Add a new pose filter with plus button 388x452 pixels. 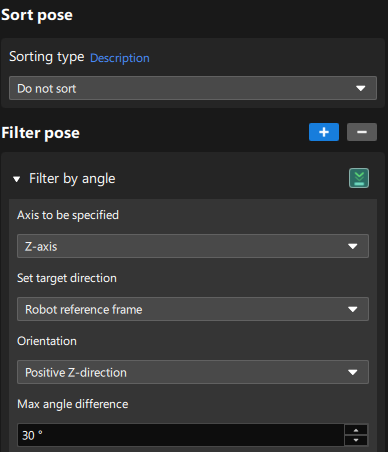click(324, 132)
